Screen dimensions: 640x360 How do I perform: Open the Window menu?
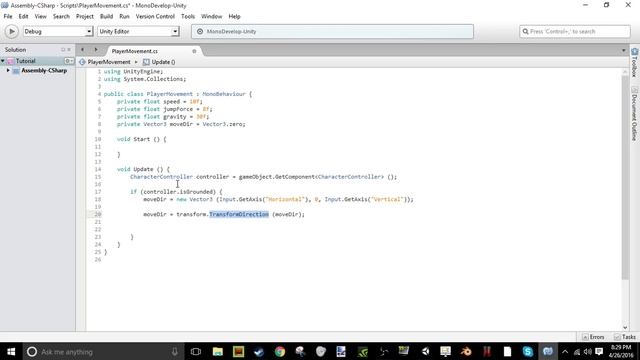(x=211, y=16)
